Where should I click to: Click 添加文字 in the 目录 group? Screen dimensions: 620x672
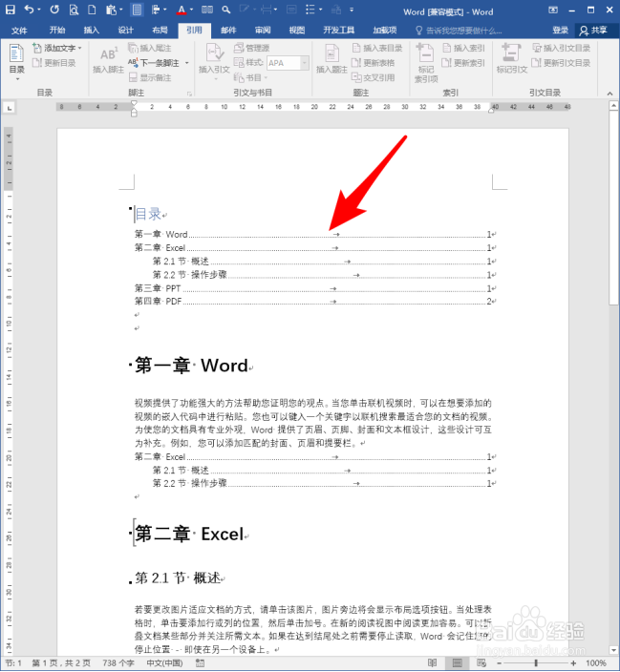tap(56, 48)
